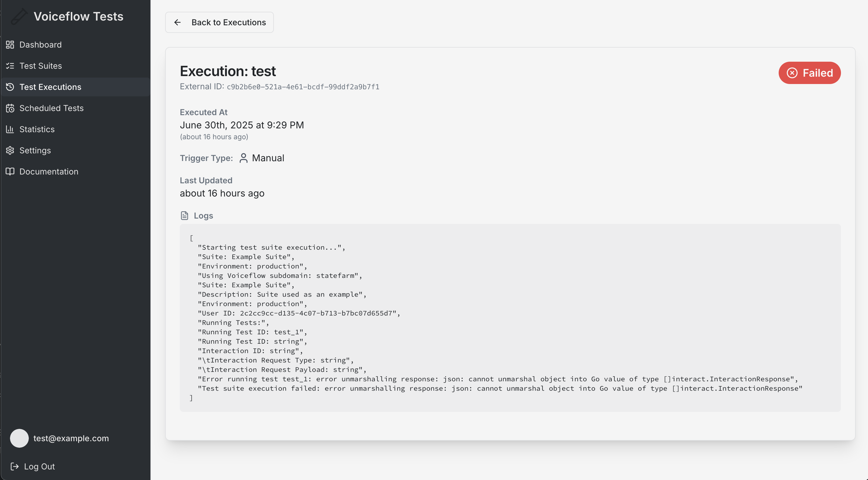Image resolution: width=868 pixels, height=480 pixels.
Task: Click the Test Suites checklist icon
Action: coord(10,66)
